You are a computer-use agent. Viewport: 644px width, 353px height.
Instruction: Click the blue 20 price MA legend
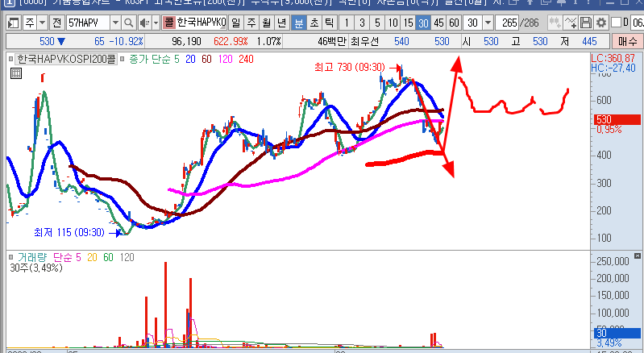click(190, 59)
